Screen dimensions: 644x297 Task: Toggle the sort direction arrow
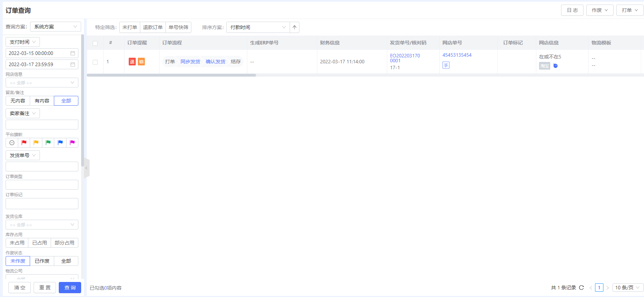coord(295,27)
